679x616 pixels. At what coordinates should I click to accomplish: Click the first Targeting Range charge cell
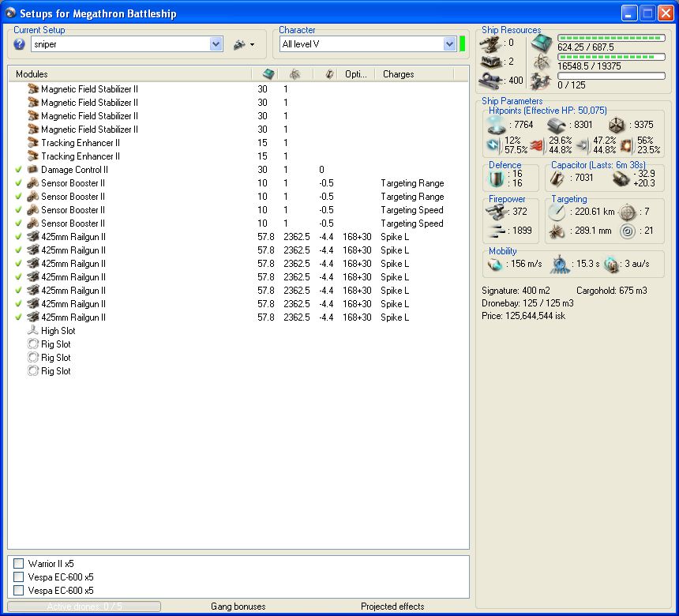coord(412,182)
